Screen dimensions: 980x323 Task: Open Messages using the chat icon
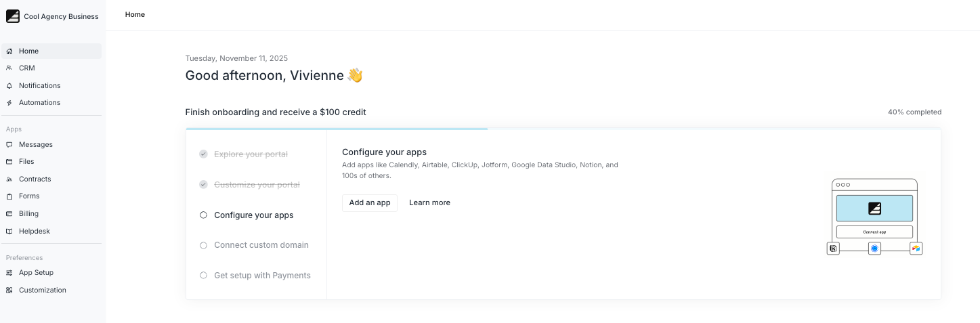click(9, 145)
